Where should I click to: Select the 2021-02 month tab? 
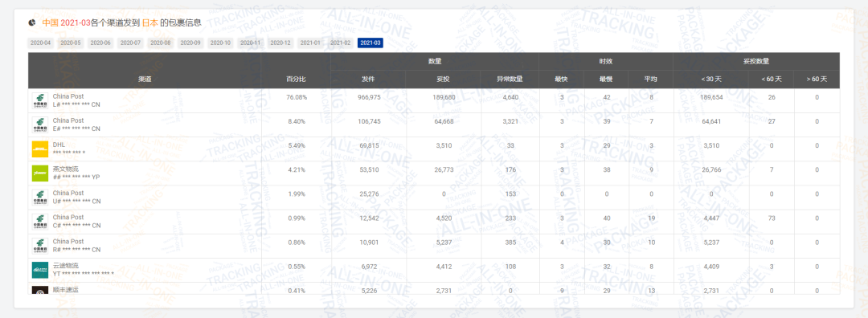click(x=341, y=43)
